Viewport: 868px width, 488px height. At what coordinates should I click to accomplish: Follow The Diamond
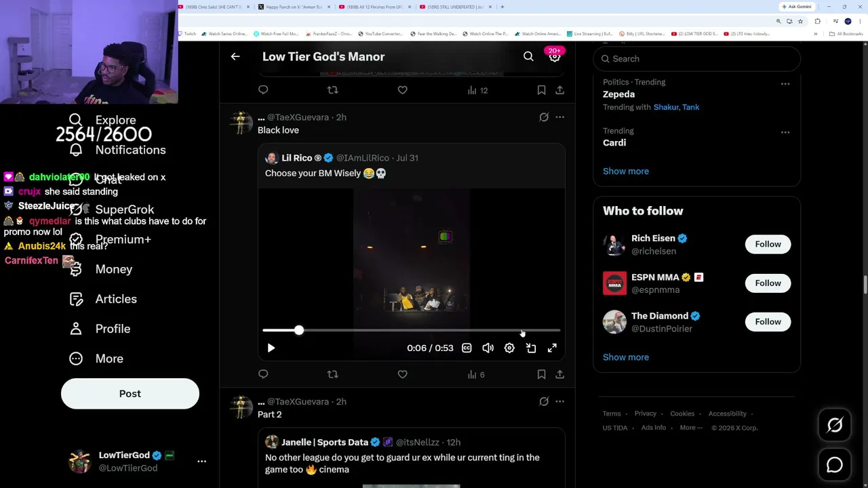768,322
